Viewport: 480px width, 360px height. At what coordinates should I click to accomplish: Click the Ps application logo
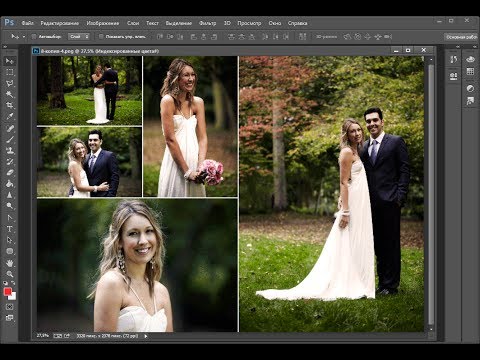(x=9, y=22)
